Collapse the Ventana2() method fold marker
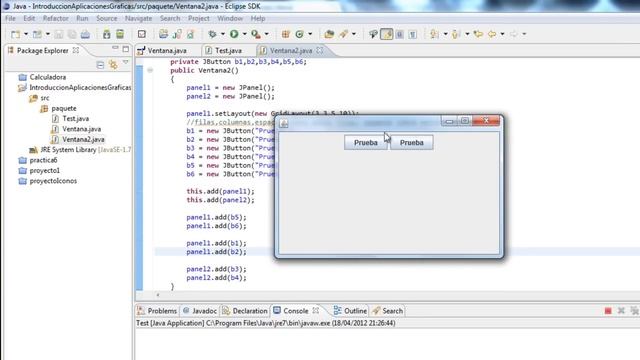This screenshot has height=360, width=640. pyautogui.click(x=150, y=70)
